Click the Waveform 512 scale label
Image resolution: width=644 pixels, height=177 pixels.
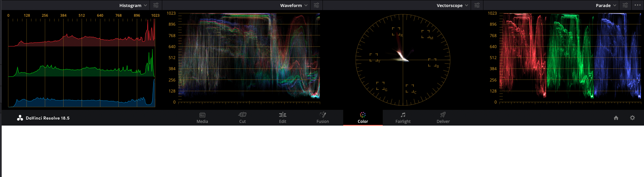172,58
